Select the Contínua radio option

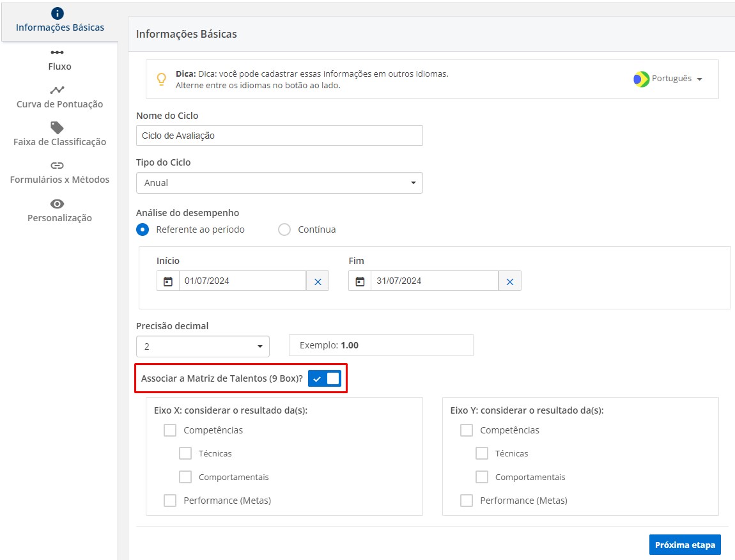click(x=284, y=229)
